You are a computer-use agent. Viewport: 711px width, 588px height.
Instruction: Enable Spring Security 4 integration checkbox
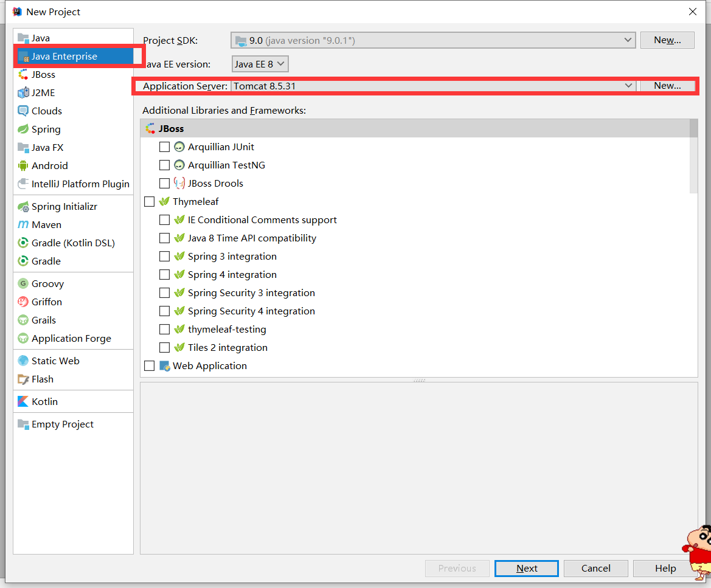click(x=165, y=311)
